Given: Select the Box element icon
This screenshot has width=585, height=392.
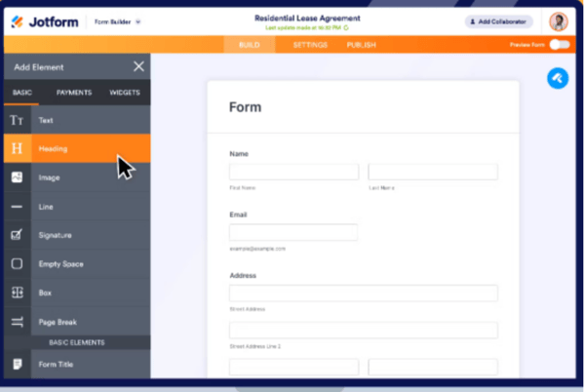Looking at the screenshot, I should coord(17,293).
